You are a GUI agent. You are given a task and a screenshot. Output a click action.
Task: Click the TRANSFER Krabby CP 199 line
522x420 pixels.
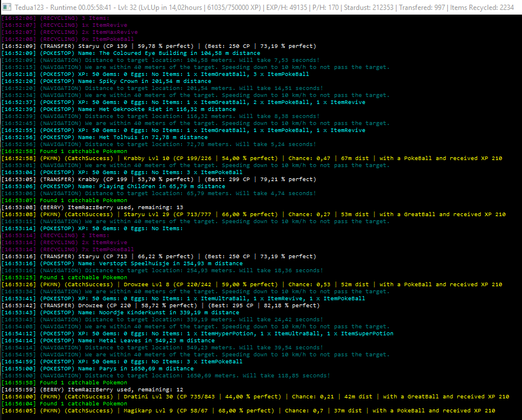[x=159, y=179]
